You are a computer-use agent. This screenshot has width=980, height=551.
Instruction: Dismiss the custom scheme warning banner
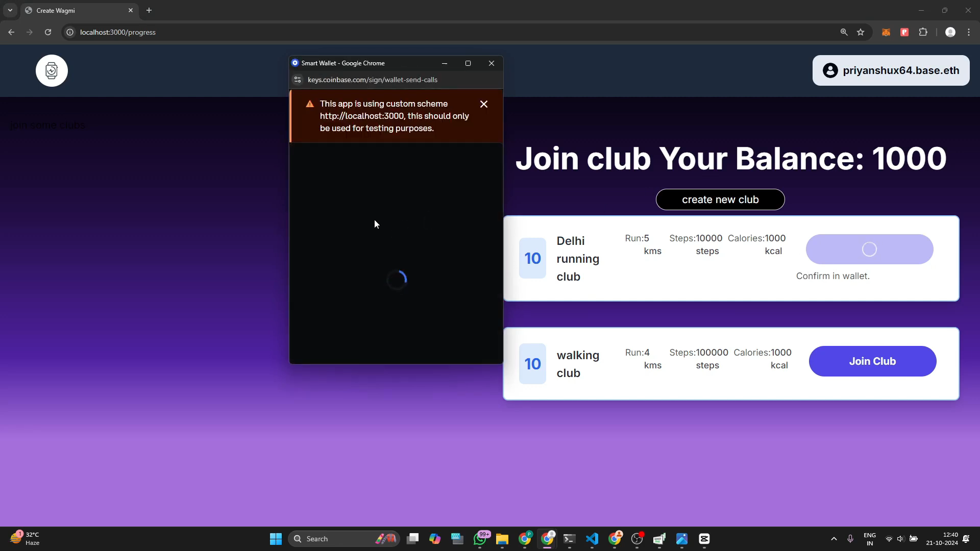[x=484, y=104]
